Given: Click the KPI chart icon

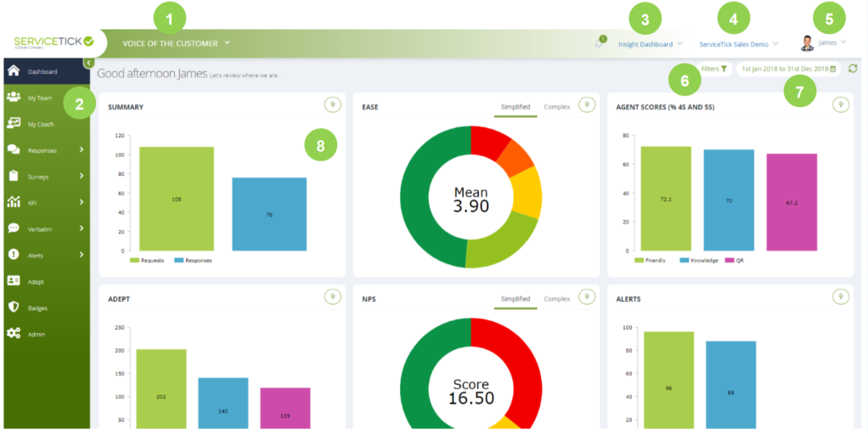Looking at the screenshot, I should 14,202.
